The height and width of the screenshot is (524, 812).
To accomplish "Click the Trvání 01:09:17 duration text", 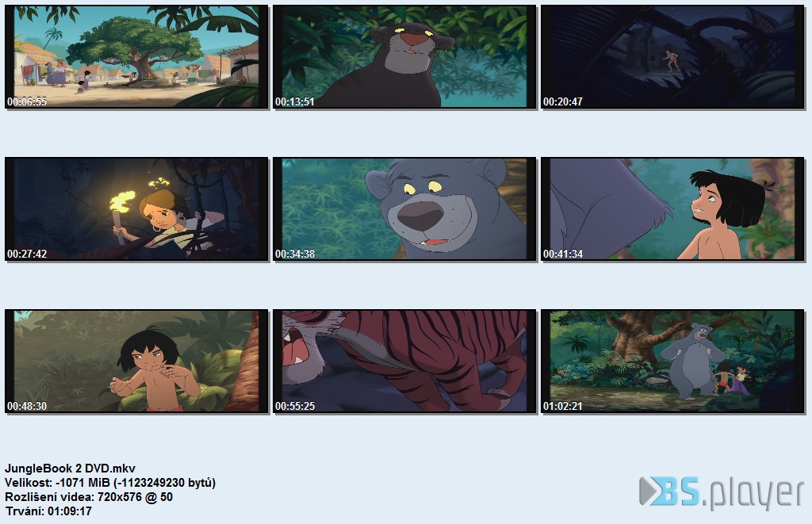I will click(48, 511).
